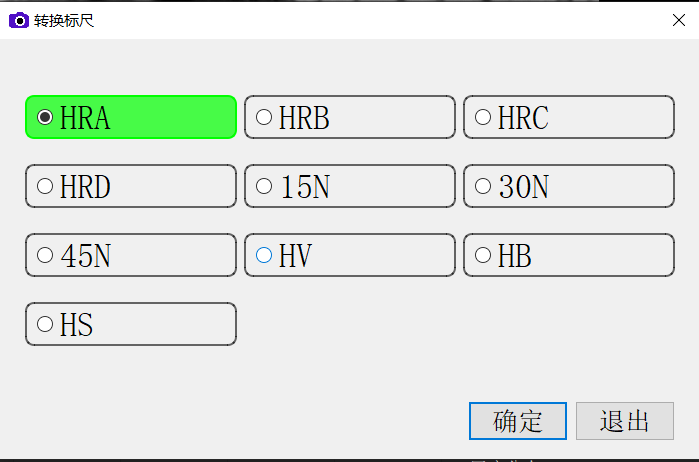This screenshot has height=462, width=699.
Task: Pick the HRD radio option
Action: click(x=130, y=186)
